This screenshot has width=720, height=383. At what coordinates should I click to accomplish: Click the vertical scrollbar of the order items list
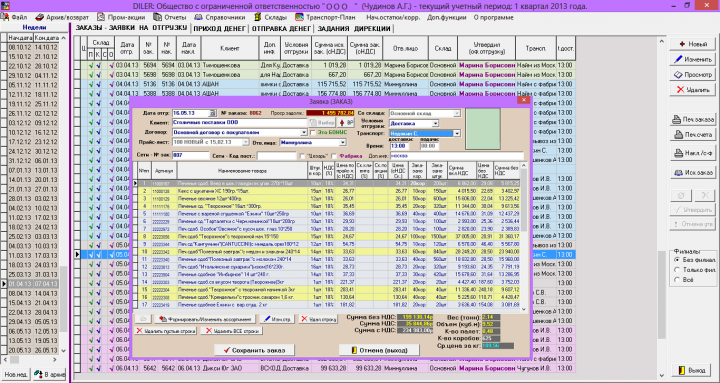[x=523, y=237]
